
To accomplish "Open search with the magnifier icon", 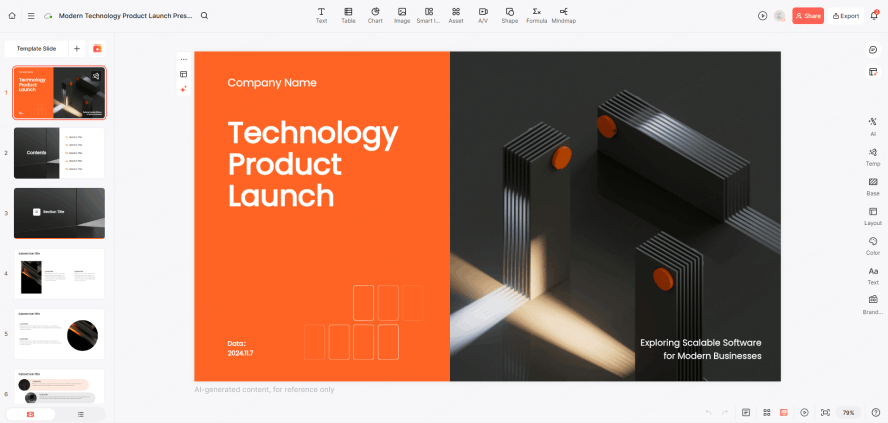I will 204,16.
